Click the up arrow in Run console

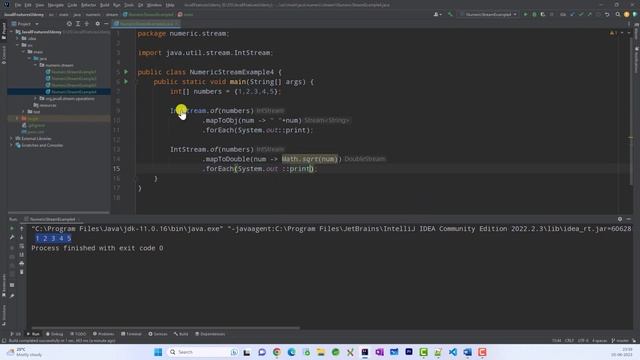(22, 229)
